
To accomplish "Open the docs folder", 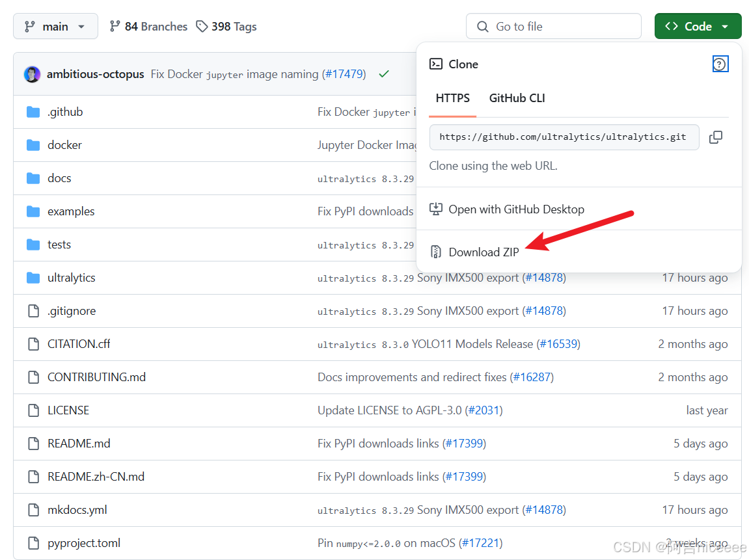I will (x=59, y=178).
